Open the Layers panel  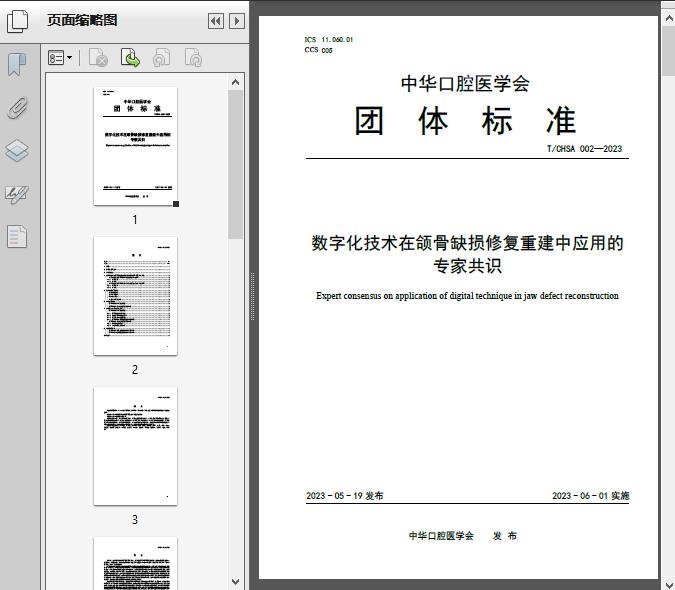pyautogui.click(x=17, y=151)
